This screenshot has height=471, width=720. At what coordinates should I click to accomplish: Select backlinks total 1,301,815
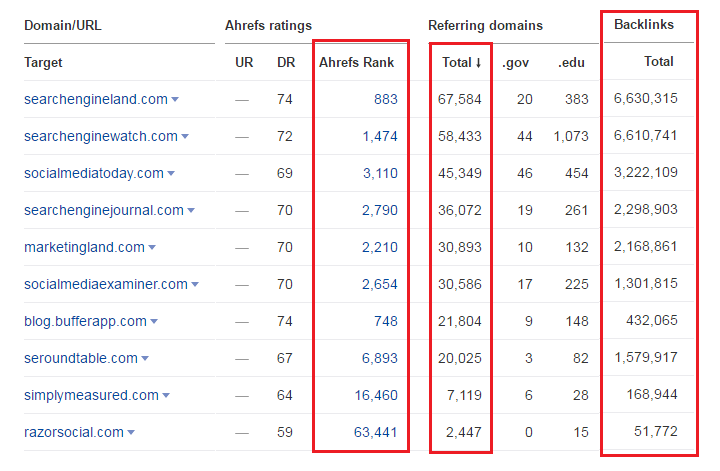(x=646, y=283)
